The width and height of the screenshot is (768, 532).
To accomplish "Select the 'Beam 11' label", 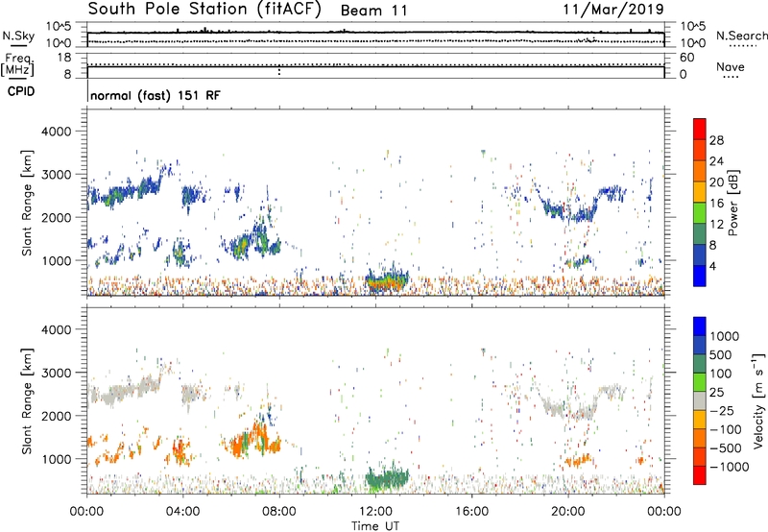I will tap(373, 11).
